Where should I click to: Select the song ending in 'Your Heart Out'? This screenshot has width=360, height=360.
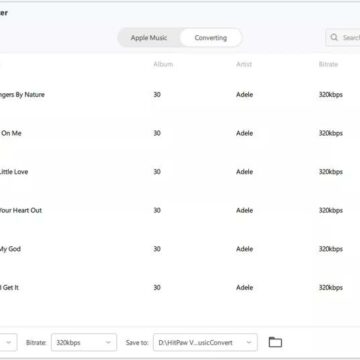[21, 210]
